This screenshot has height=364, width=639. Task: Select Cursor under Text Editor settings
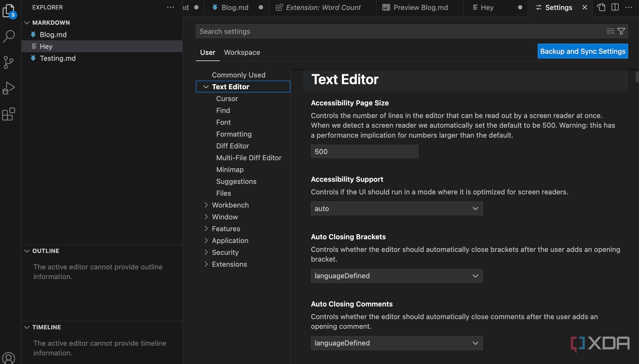tap(227, 98)
